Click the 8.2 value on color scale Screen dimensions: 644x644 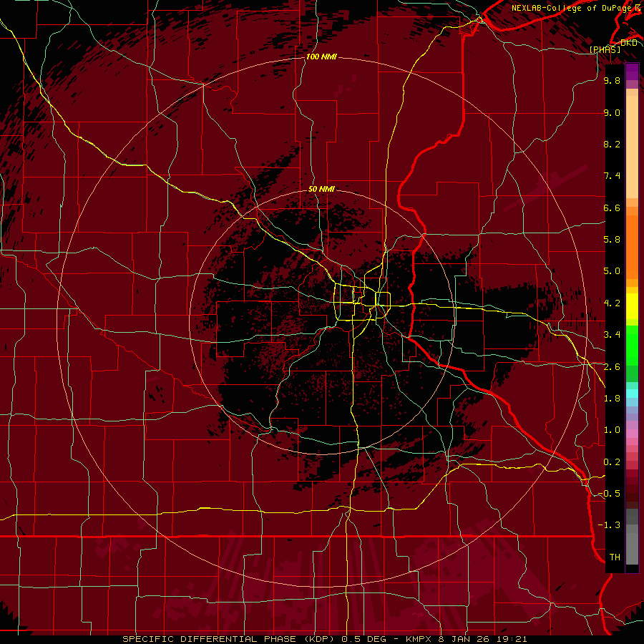612,144
